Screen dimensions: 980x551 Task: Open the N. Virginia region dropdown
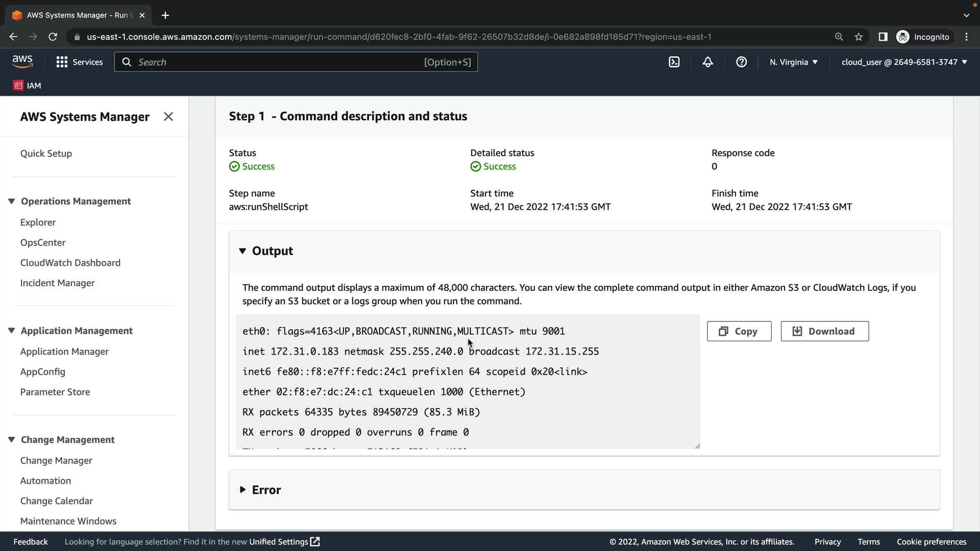793,62
